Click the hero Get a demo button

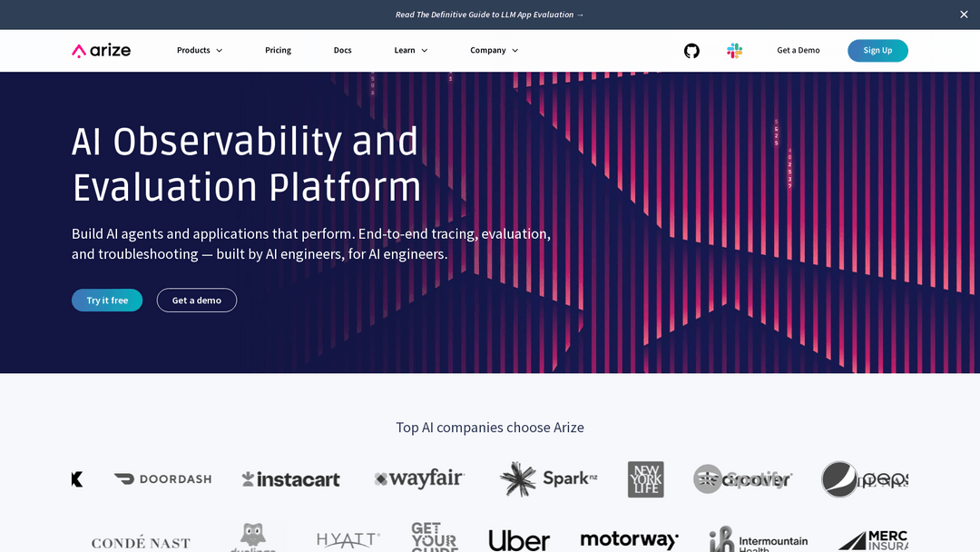pos(197,301)
